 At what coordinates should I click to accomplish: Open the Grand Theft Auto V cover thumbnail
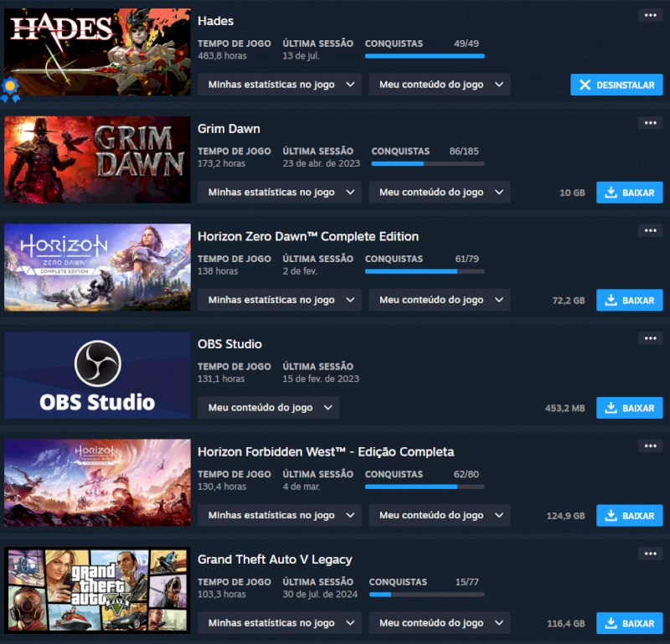click(97, 590)
